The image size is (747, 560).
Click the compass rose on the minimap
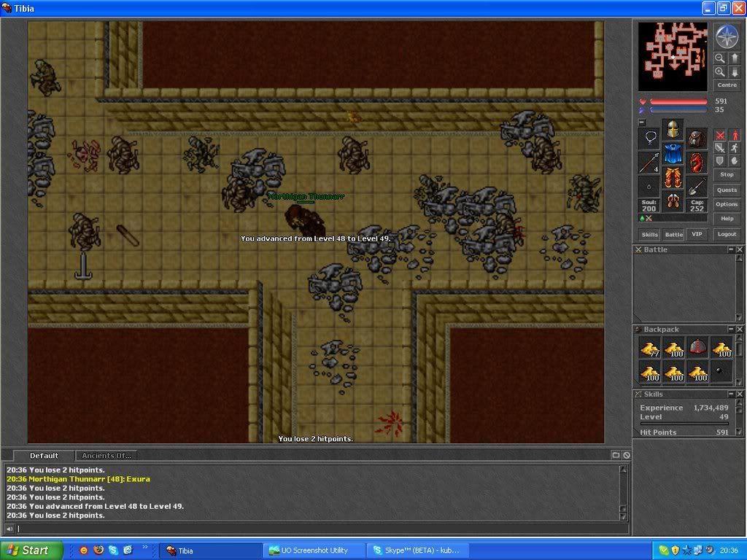pos(727,36)
